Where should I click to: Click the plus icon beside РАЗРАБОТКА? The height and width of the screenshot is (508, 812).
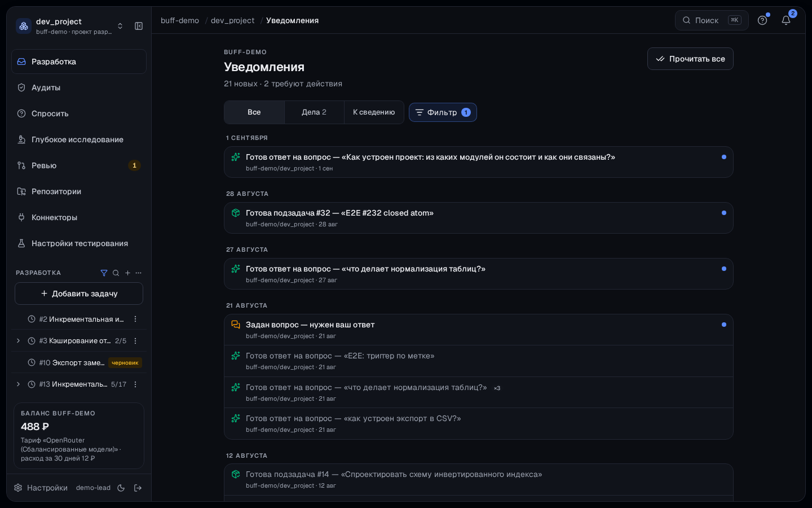click(x=127, y=273)
